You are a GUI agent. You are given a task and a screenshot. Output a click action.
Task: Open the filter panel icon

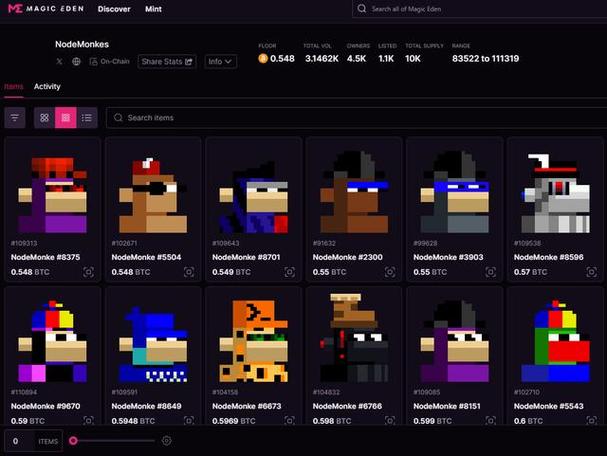pyautogui.click(x=15, y=117)
